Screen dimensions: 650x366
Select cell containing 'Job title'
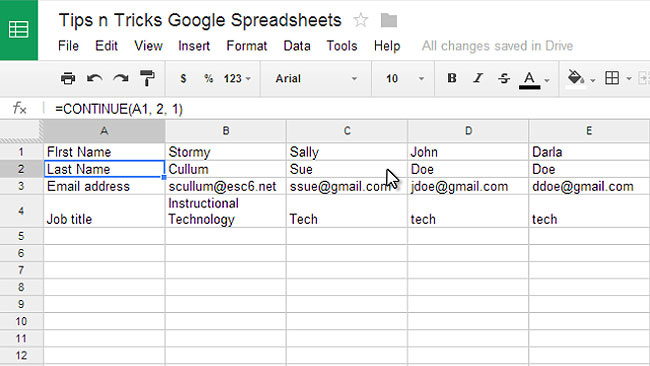tap(104, 211)
